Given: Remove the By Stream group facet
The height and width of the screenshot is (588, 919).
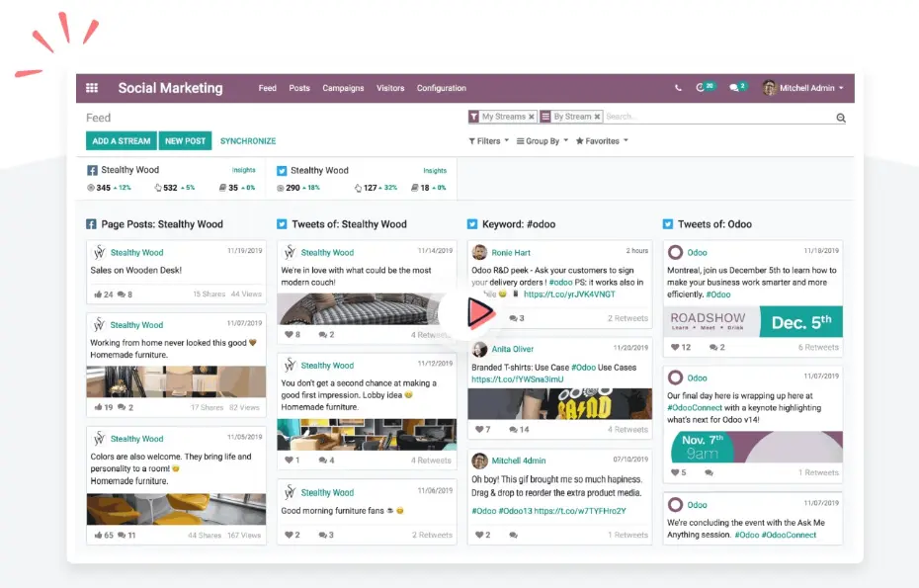Looking at the screenshot, I should pyautogui.click(x=597, y=117).
